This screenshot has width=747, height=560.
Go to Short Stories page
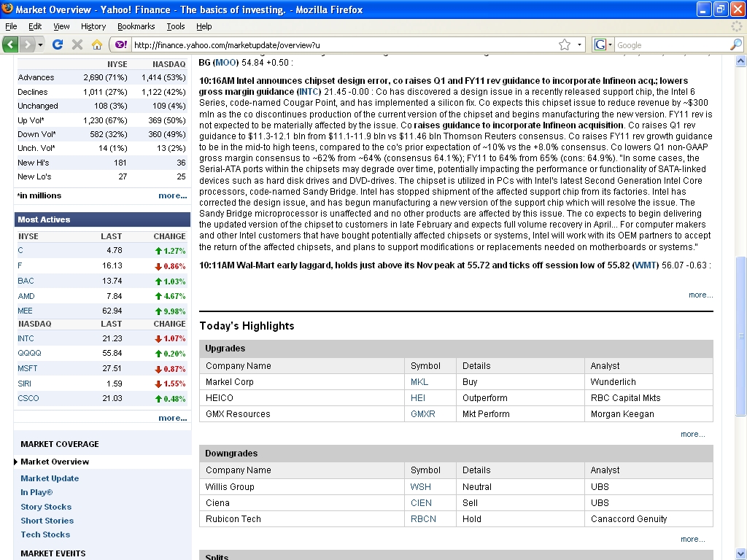coord(47,521)
